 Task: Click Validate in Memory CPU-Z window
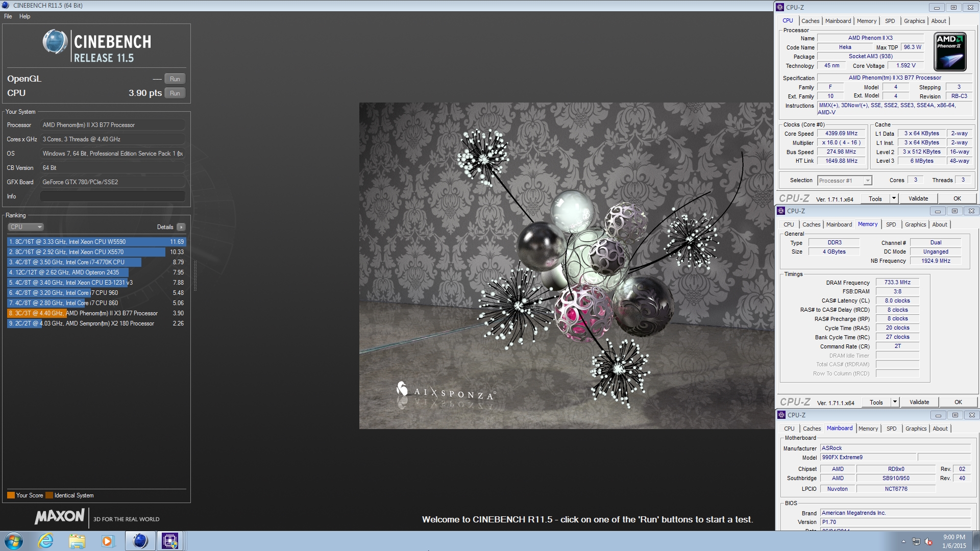click(919, 403)
